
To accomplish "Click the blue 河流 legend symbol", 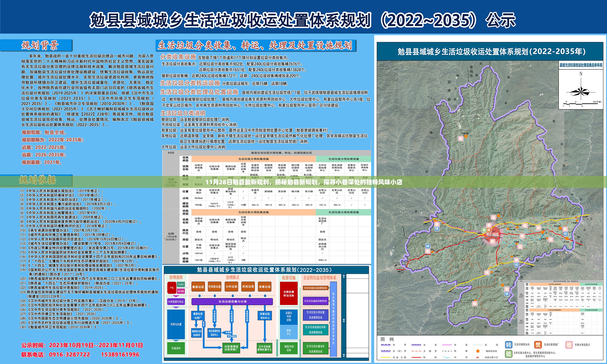I will (447, 357).
